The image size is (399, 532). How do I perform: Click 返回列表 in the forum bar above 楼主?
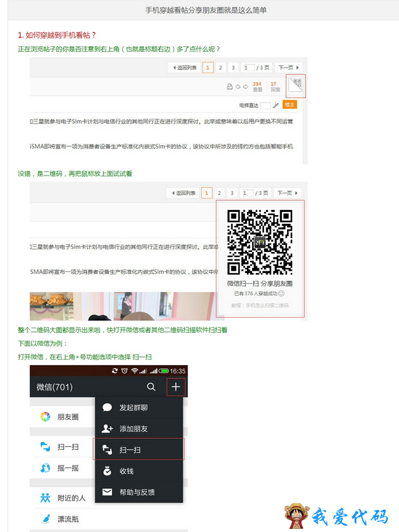[x=184, y=68]
